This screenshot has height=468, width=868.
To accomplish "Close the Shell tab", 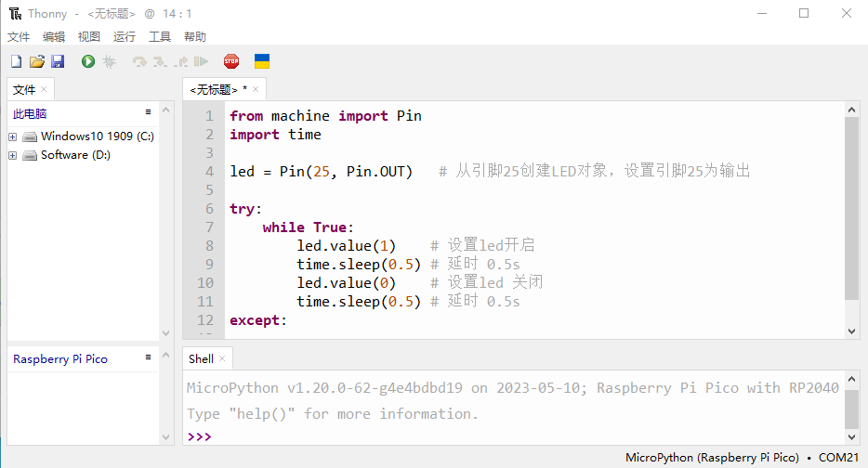I will click(222, 359).
